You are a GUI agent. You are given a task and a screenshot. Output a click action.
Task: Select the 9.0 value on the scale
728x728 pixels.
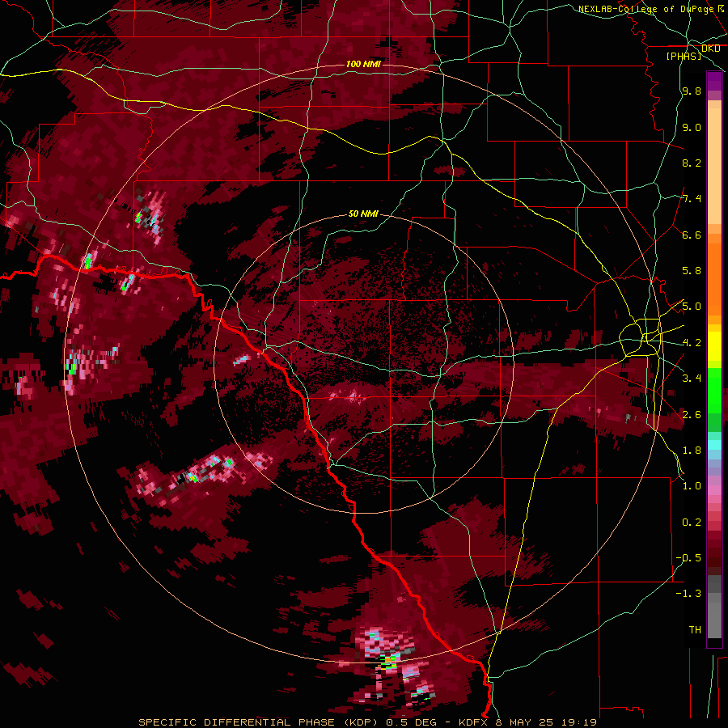(692, 127)
